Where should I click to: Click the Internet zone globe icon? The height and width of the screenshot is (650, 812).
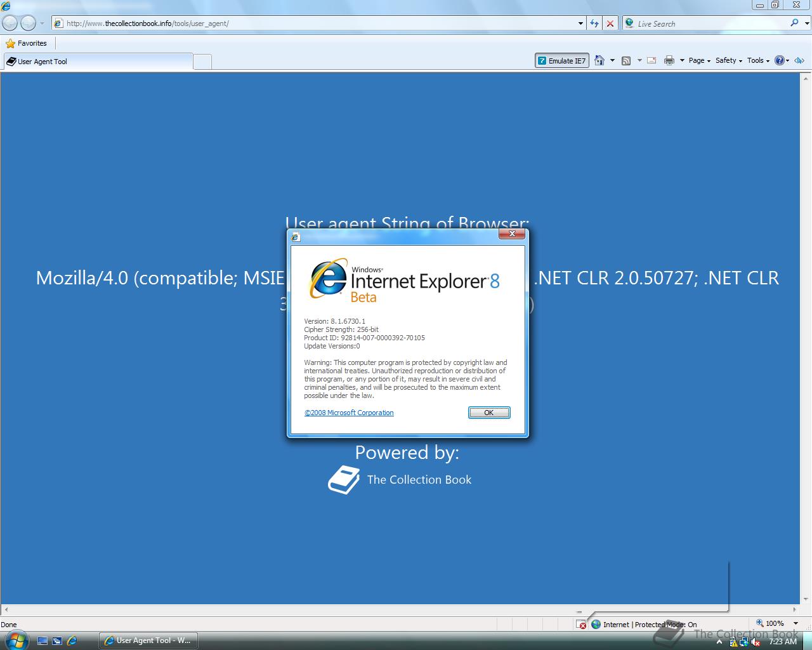596,625
